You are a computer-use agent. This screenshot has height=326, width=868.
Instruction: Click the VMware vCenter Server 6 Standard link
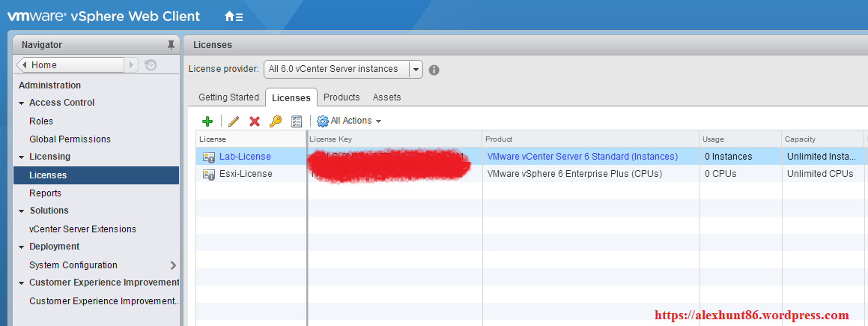(x=583, y=157)
